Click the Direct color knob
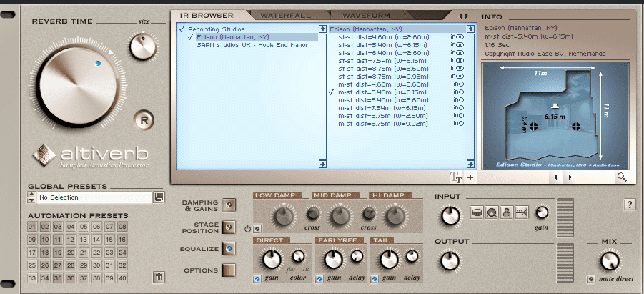This screenshot has width=644, height=294. coord(299,257)
